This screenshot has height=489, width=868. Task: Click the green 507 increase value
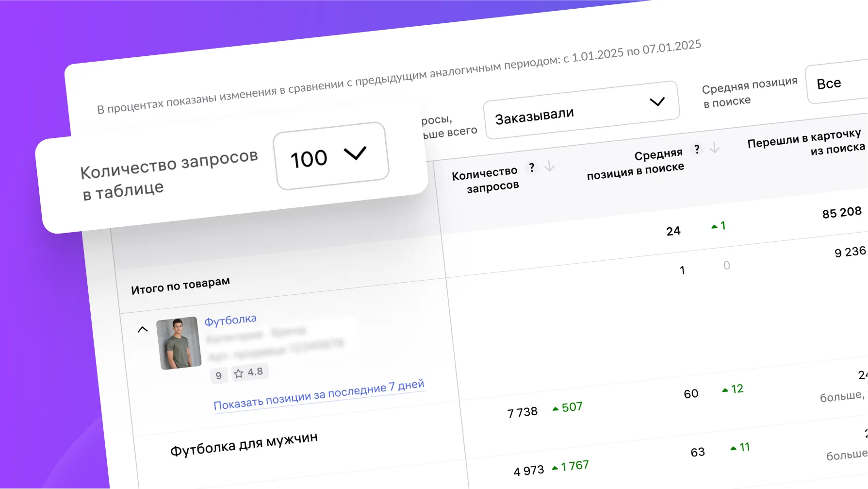tap(568, 407)
